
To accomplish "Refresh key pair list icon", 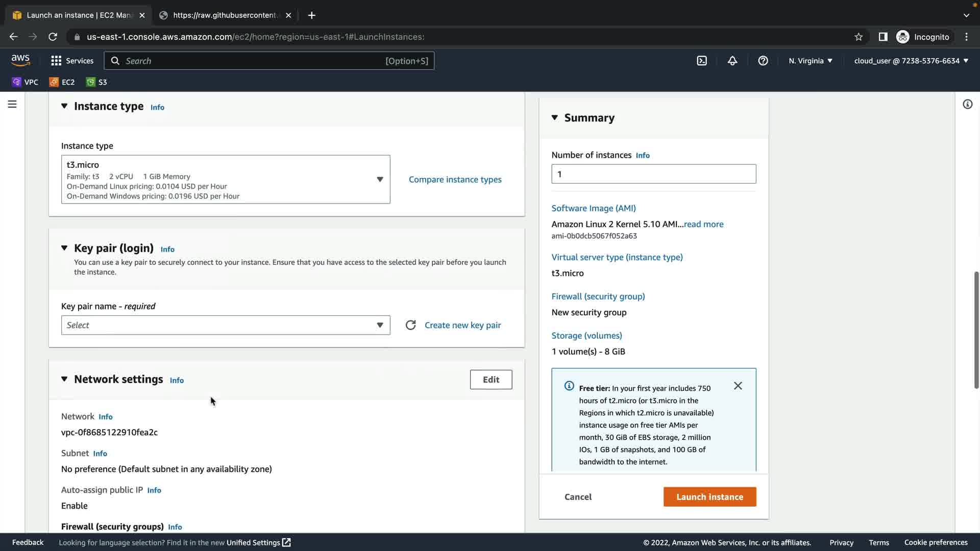I will pos(410,325).
